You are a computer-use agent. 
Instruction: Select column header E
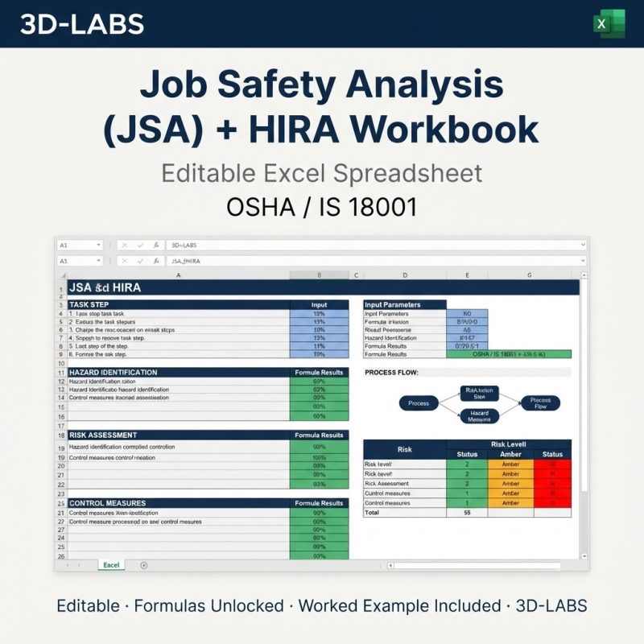tap(468, 275)
